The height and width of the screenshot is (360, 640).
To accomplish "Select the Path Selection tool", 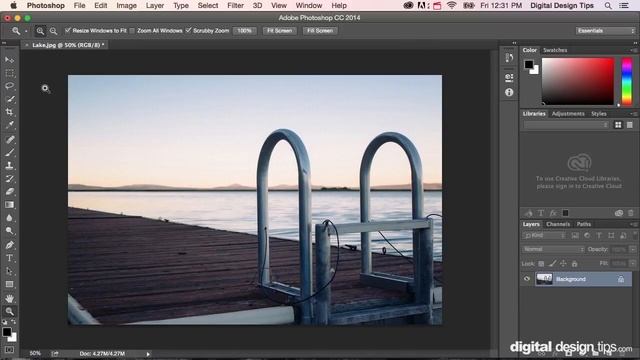I will pyautogui.click(x=9, y=271).
